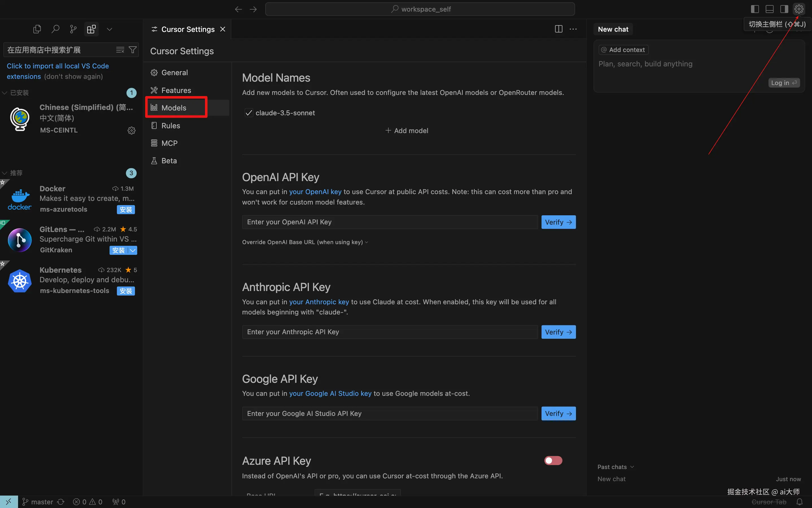Toggle the Azure API Key switch
812x508 pixels.
click(x=553, y=460)
